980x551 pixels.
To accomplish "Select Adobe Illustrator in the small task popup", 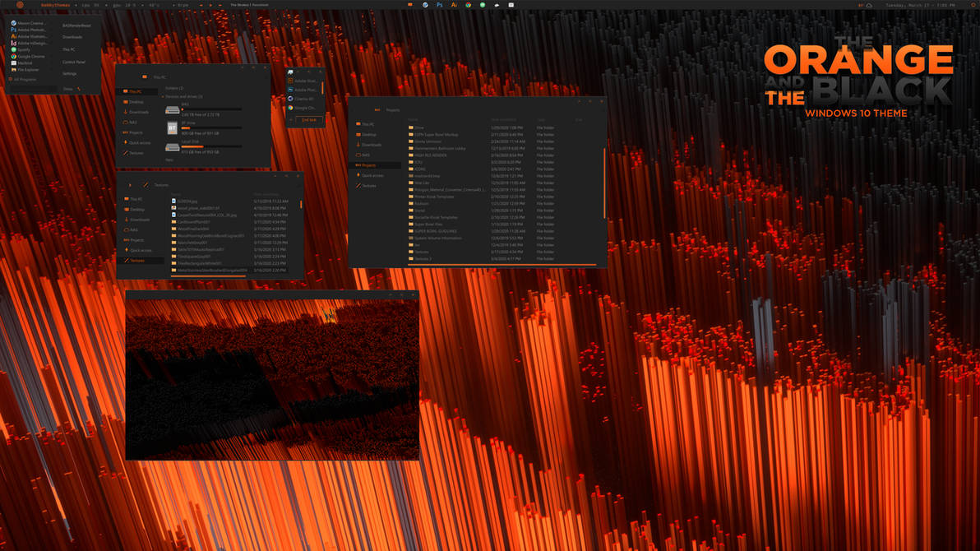I will tap(303, 81).
